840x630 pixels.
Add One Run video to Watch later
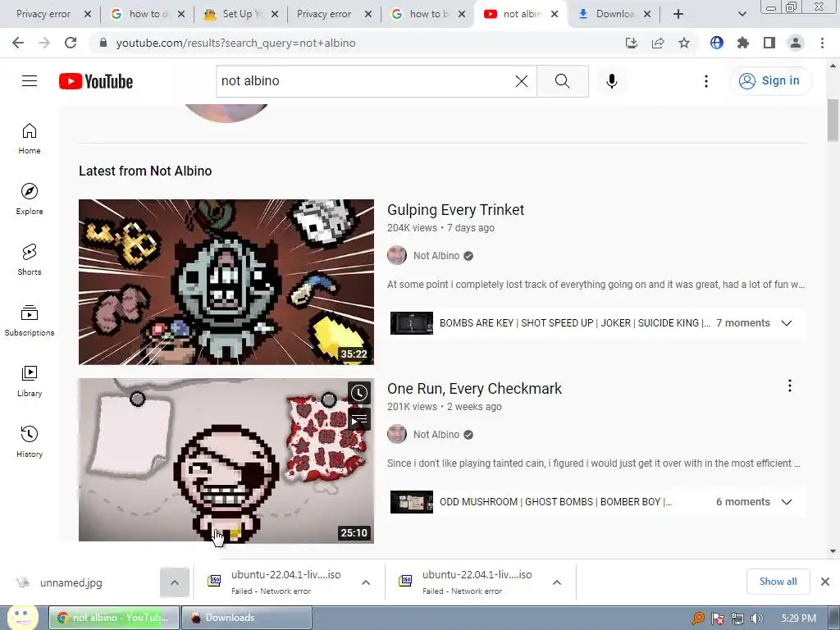pyautogui.click(x=359, y=393)
